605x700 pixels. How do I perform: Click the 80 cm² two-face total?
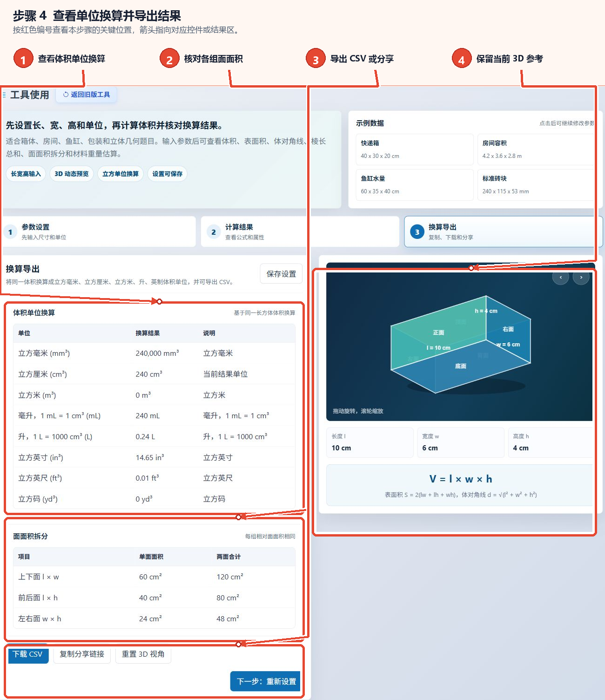coord(228,598)
